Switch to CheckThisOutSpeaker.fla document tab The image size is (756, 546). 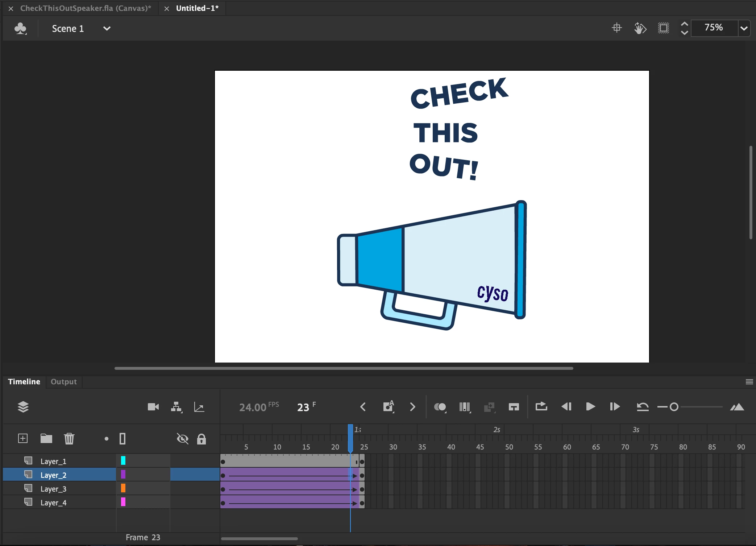tap(86, 8)
